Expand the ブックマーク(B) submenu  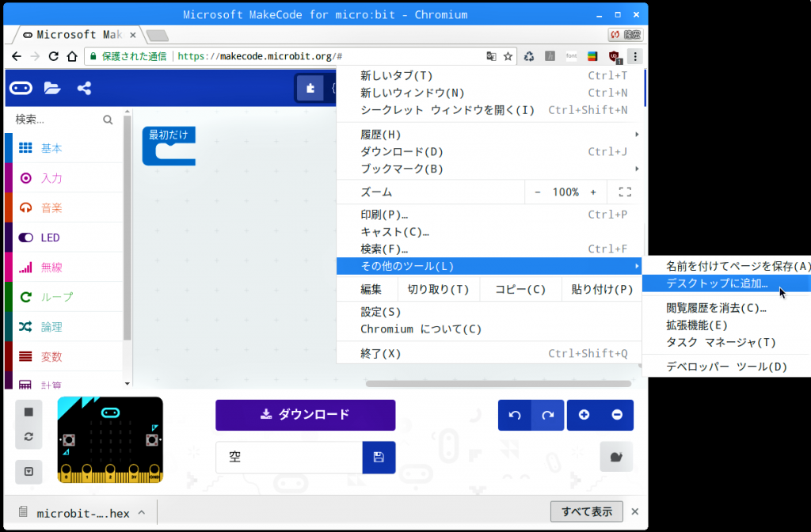pyautogui.click(x=489, y=169)
